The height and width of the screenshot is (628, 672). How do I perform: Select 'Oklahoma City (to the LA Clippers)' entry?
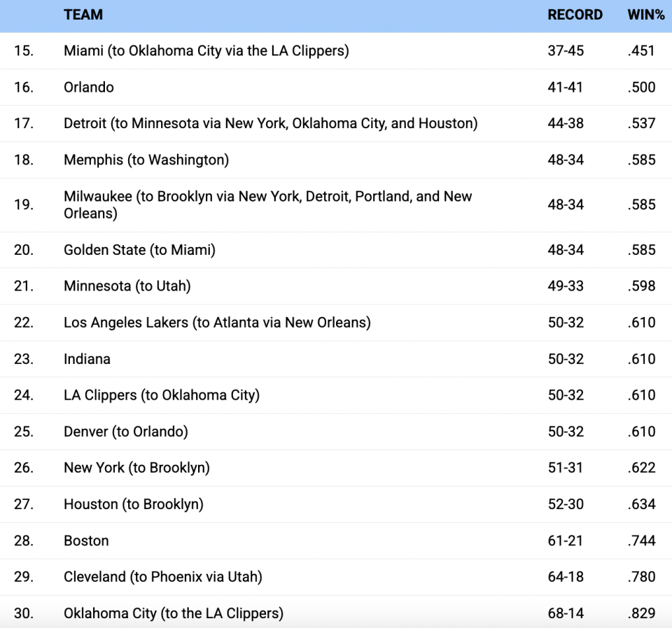pos(174,613)
